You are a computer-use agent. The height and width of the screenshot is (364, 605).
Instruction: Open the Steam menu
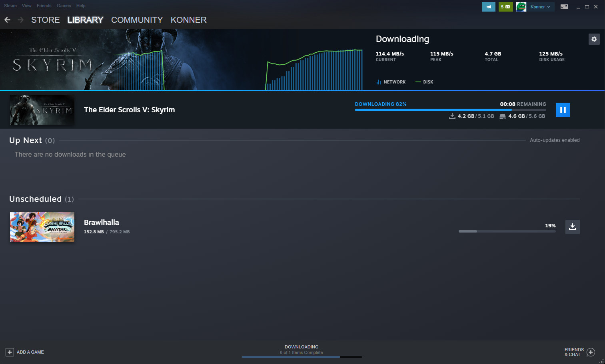tap(10, 6)
